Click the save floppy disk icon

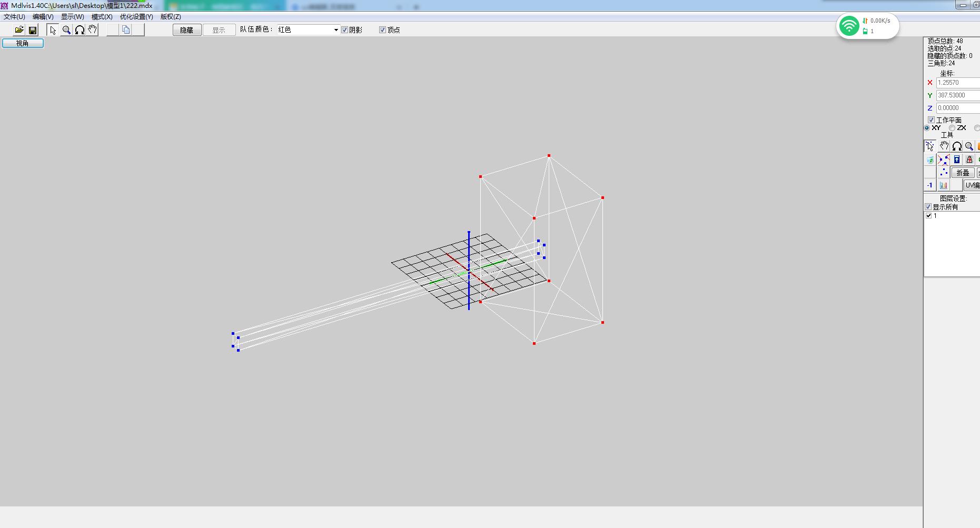click(x=33, y=30)
